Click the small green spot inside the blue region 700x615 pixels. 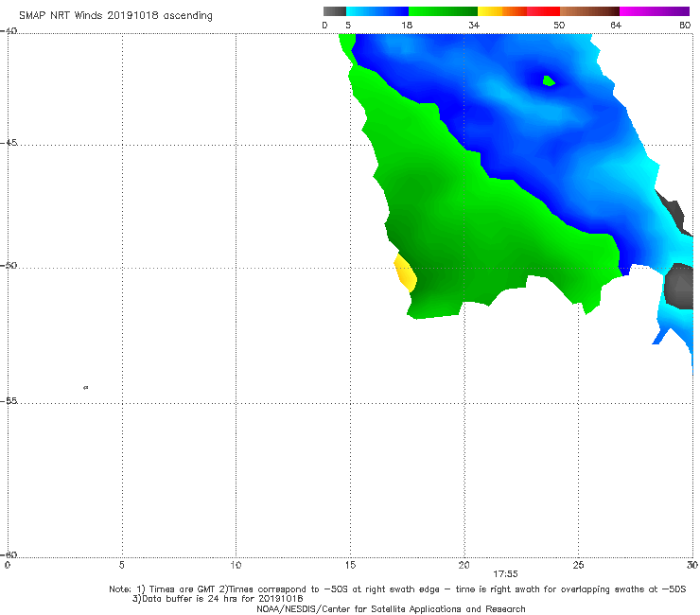pyautogui.click(x=549, y=80)
